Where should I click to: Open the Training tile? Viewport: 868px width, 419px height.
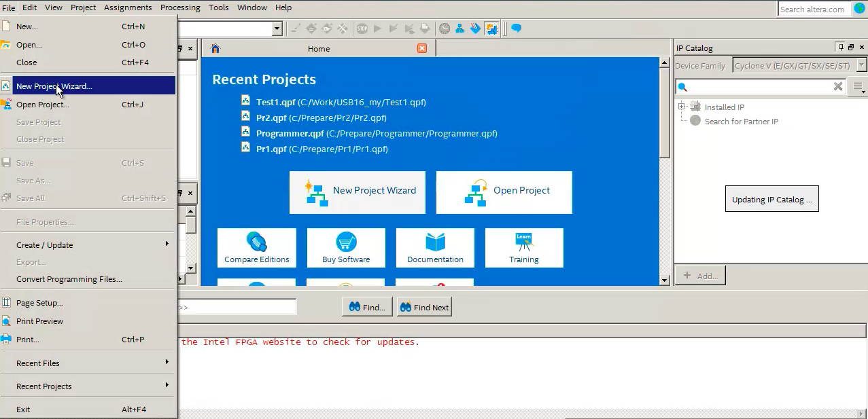tap(524, 248)
